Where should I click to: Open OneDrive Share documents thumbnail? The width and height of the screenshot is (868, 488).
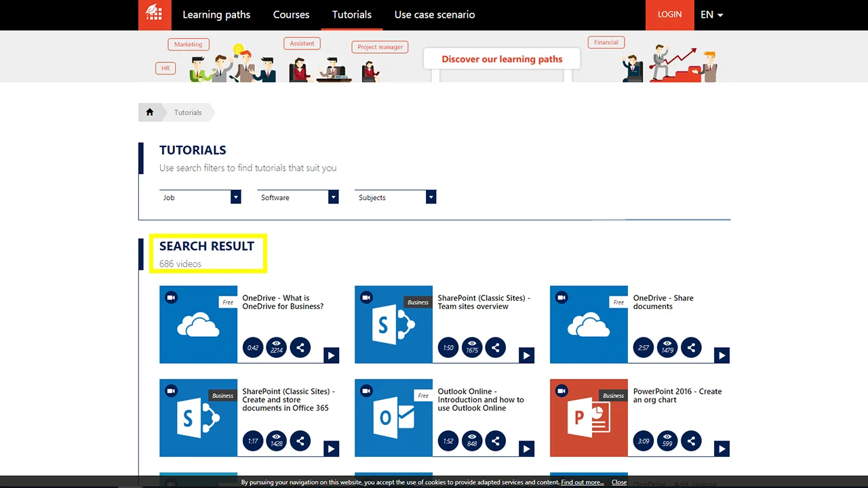click(x=589, y=325)
